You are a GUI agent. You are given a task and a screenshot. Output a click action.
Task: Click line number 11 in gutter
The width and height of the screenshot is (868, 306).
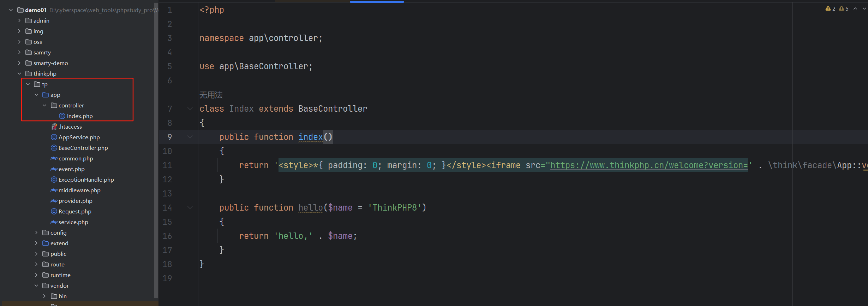167,165
